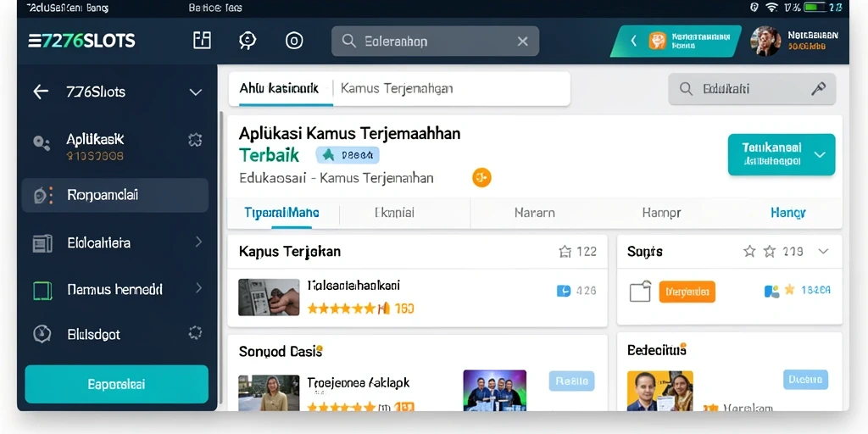Clear the header search with X icon

pyautogui.click(x=522, y=41)
